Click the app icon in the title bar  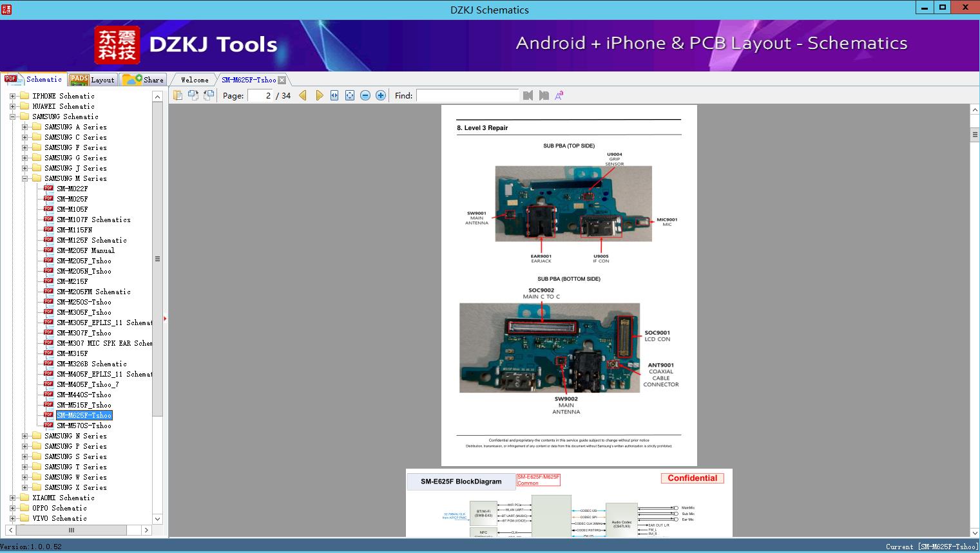[x=6, y=9]
